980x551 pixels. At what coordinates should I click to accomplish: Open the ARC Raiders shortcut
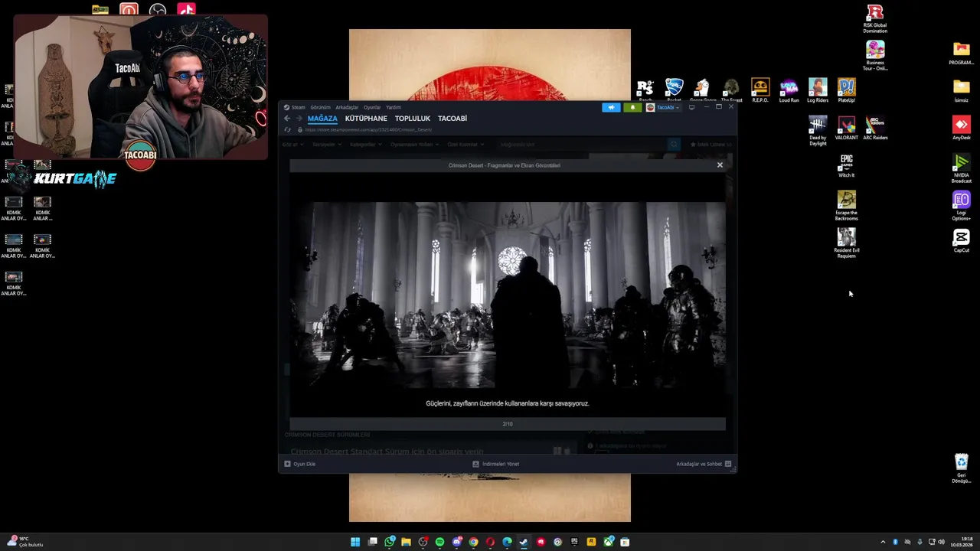pos(875,129)
